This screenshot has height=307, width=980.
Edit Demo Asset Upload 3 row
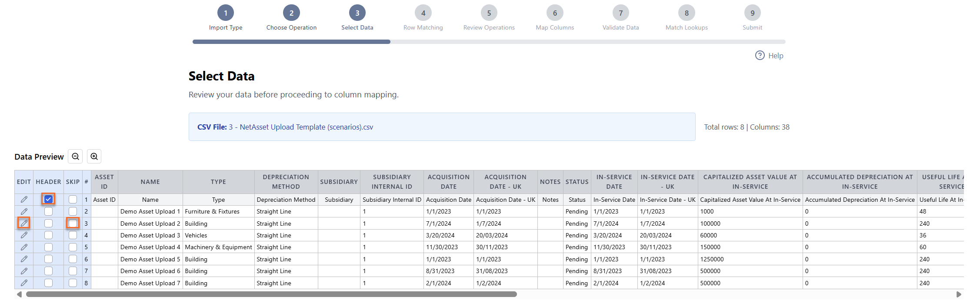point(24,235)
